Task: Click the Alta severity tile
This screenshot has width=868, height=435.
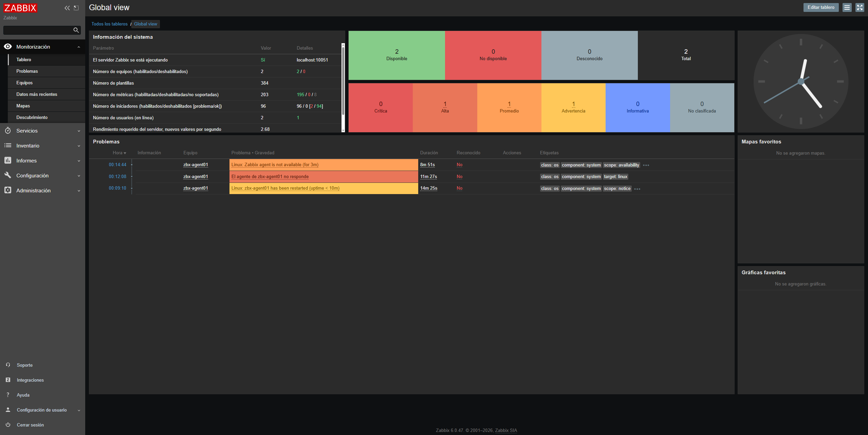Action: click(x=445, y=108)
